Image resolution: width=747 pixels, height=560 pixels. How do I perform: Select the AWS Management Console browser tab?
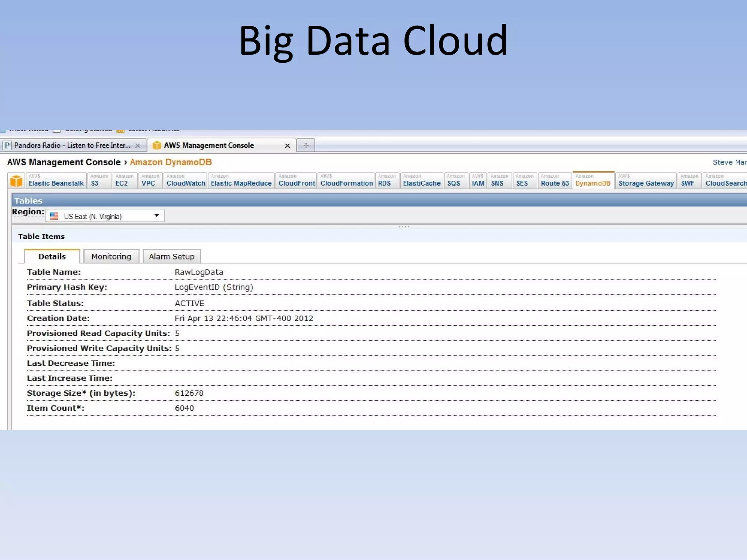click(x=221, y=145)
